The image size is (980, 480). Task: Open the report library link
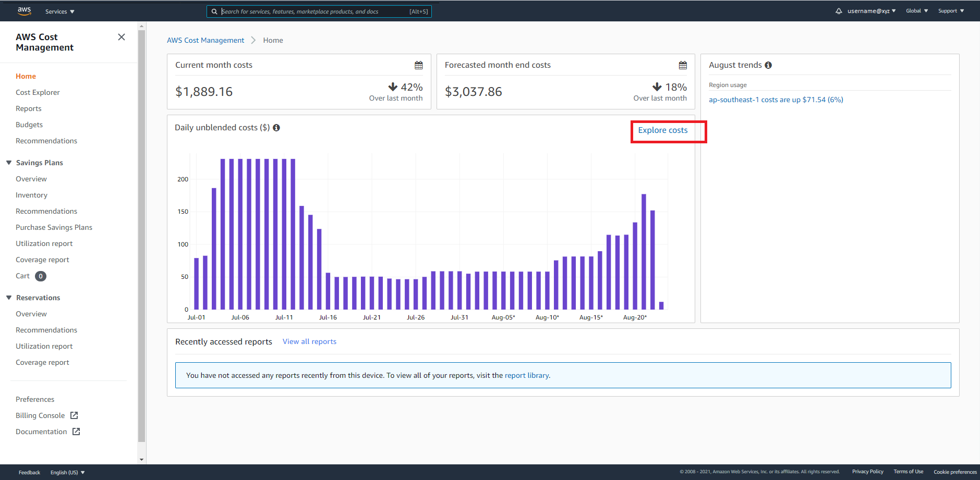coord(527,375)
